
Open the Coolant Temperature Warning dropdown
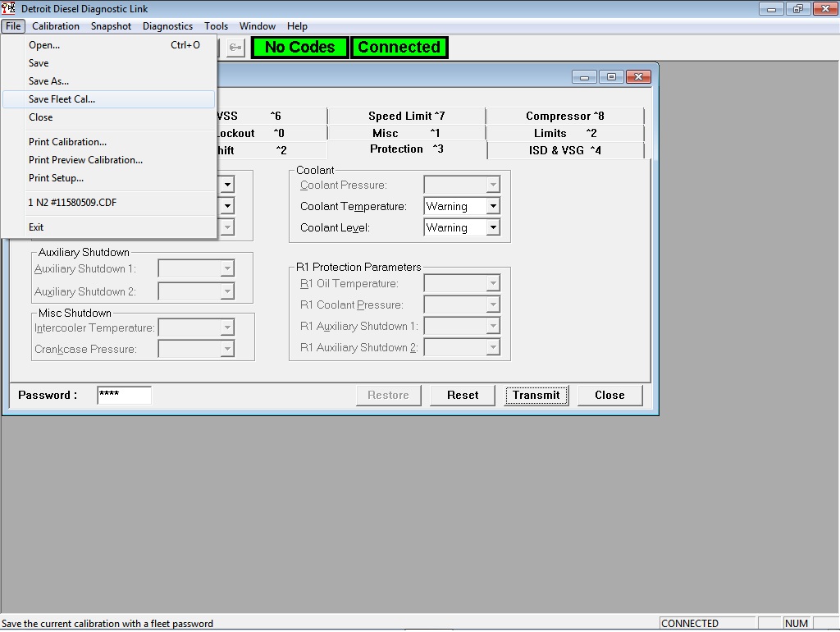(494, 206)
